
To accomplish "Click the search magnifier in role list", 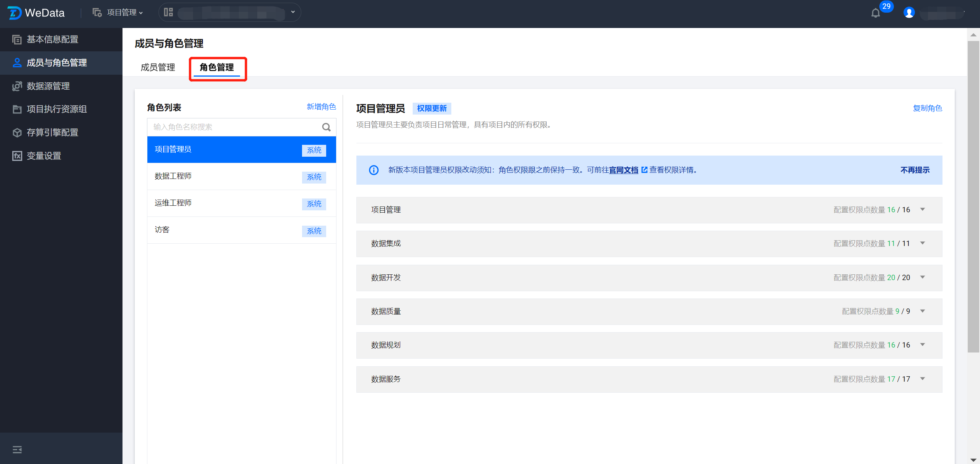I will pyautogui.click(x=326, y=127).
